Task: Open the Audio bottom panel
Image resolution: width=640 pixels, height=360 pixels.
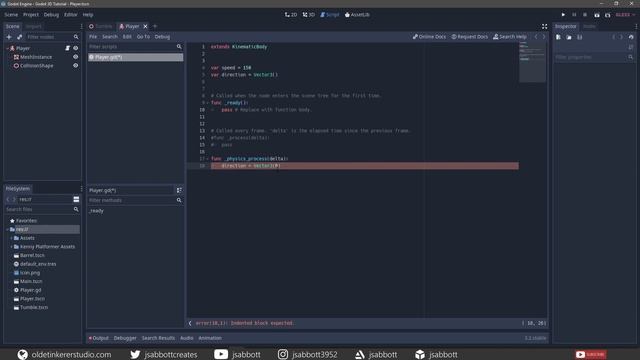Action: click(x=187, y=338)
